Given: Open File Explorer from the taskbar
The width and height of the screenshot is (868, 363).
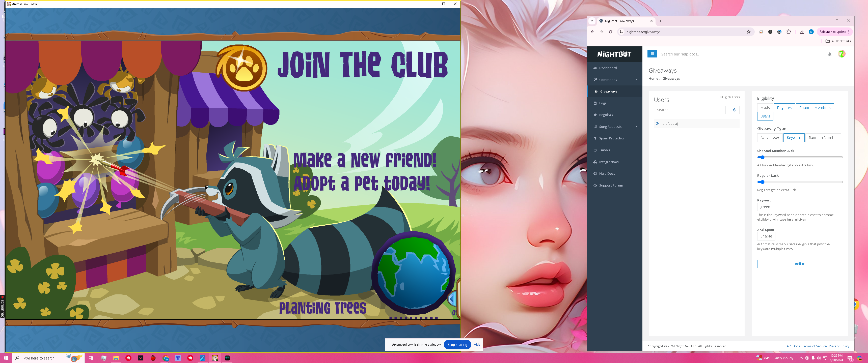Looking at the screenshot, I should (x=116, y=358).
